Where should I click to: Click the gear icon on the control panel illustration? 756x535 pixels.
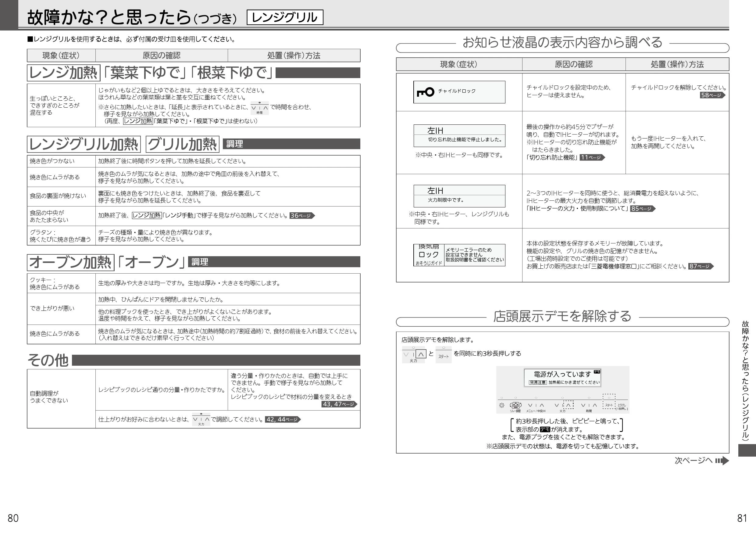pos(502,405)
